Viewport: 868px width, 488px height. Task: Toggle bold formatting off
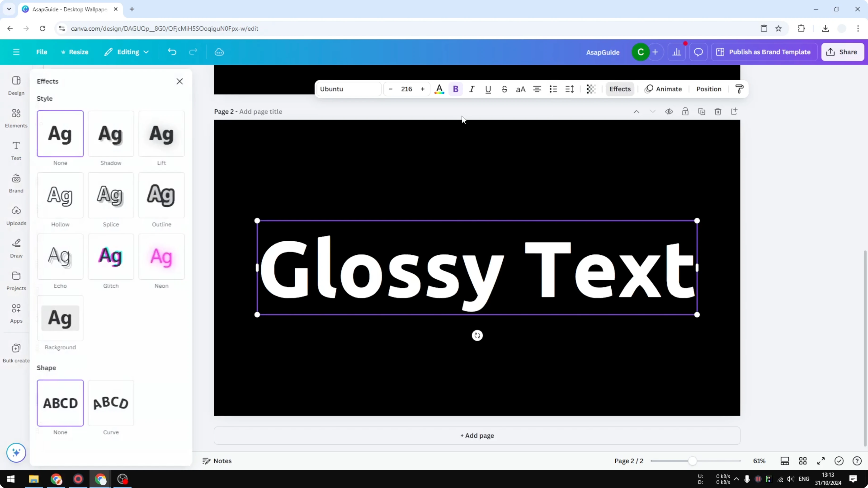pos(455,89)
